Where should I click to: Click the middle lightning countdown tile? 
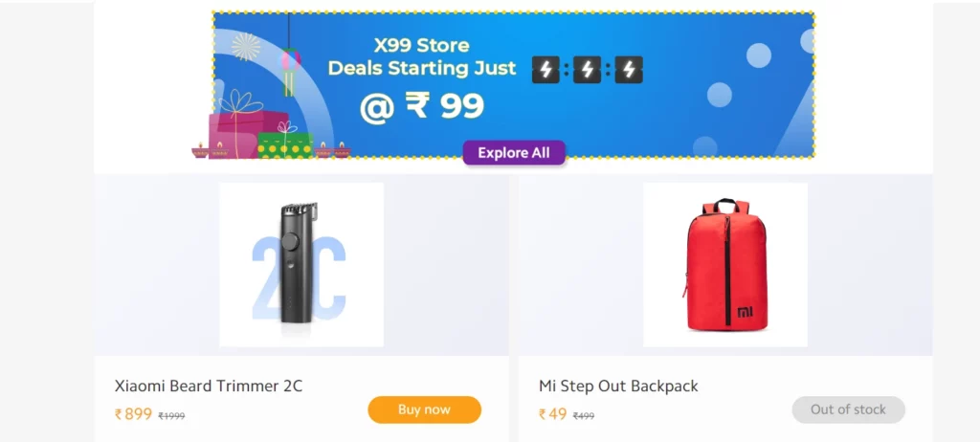click(x=587, y=70)
